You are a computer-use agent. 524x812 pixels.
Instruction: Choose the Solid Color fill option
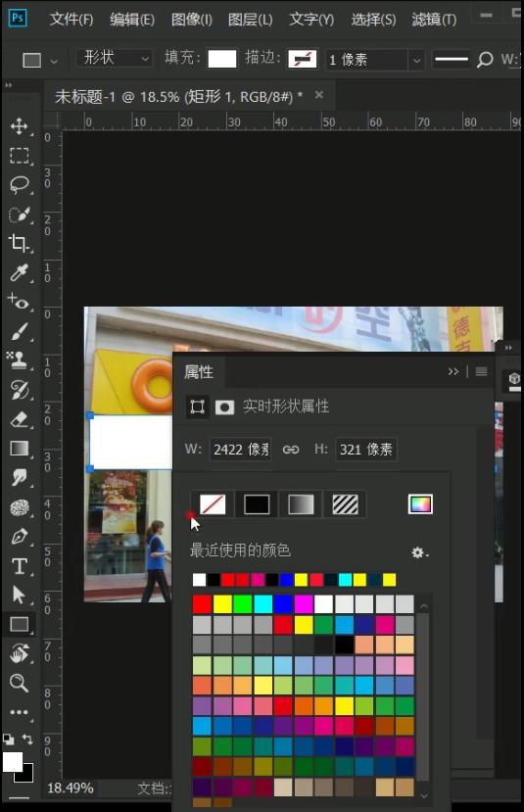coord(257,503)
